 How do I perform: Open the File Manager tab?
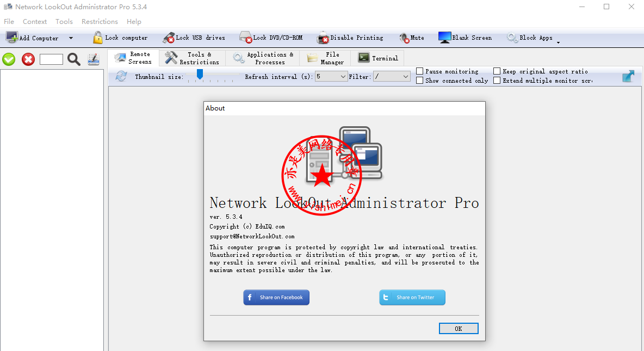click(x=325, y=58)
